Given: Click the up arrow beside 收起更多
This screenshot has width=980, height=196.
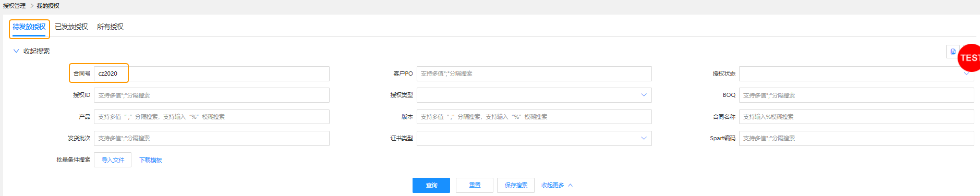Looking at the screenshot, I should tap(571, 185).
